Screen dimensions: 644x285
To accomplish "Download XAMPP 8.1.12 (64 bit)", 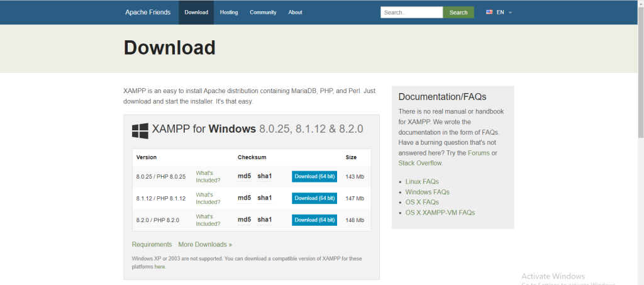I will tap(314, 198).
